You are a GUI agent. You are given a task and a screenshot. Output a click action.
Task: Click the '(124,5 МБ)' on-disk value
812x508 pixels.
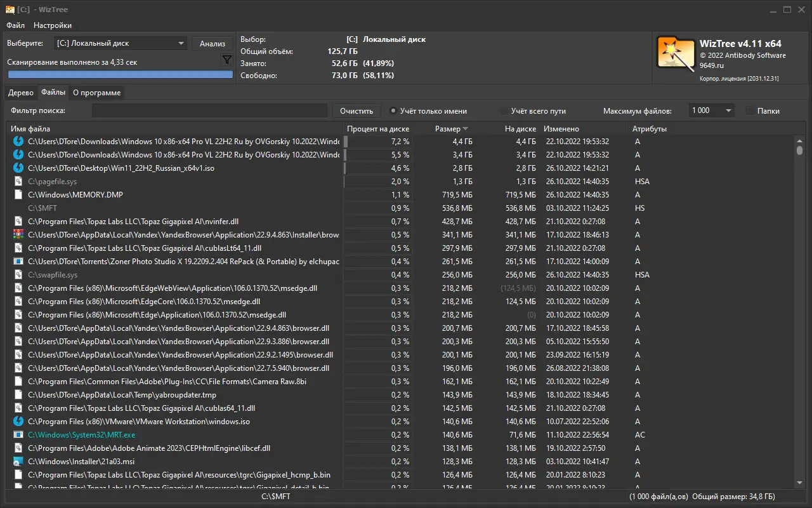[518, 288]
